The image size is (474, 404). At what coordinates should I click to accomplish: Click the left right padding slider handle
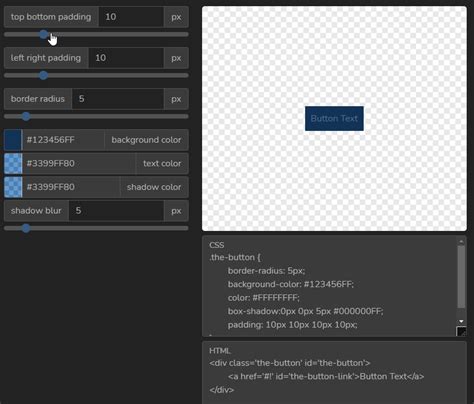click(x=43, y=75)
